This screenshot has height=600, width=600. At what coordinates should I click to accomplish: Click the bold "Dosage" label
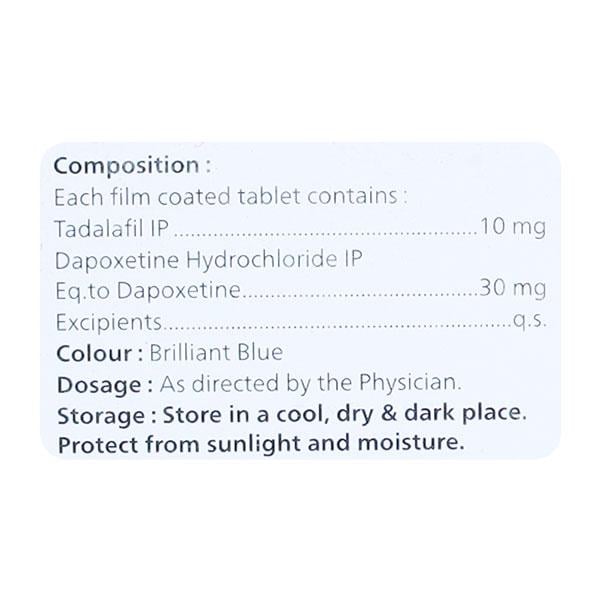99,383
